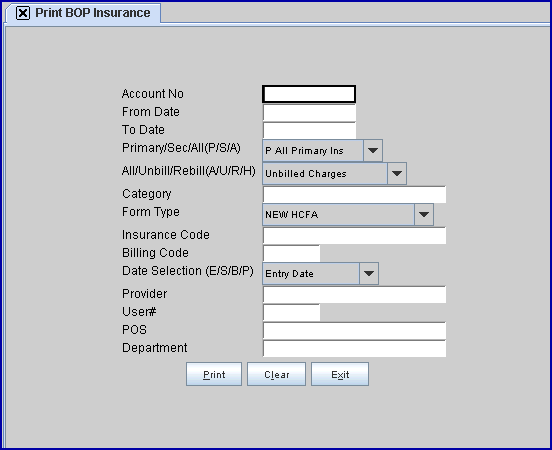The image size is (552, 450).
Task: Click the Clear button
Action: click(276, 374)
